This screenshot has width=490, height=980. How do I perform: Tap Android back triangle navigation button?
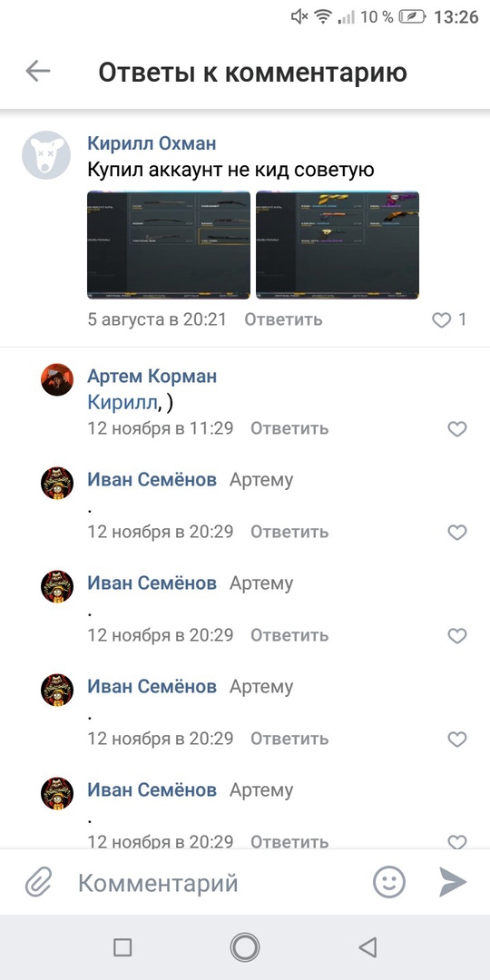click(367, 946)
